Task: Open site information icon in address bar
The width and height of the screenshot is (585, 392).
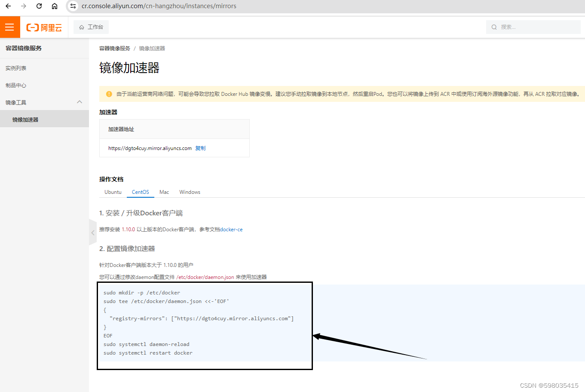Action: [x=73, y=6]
